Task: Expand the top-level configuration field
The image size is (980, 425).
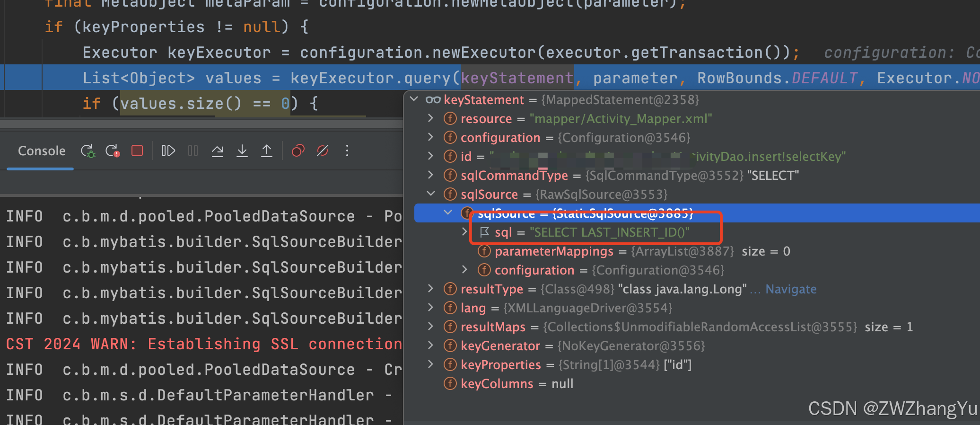Action: 430,137
